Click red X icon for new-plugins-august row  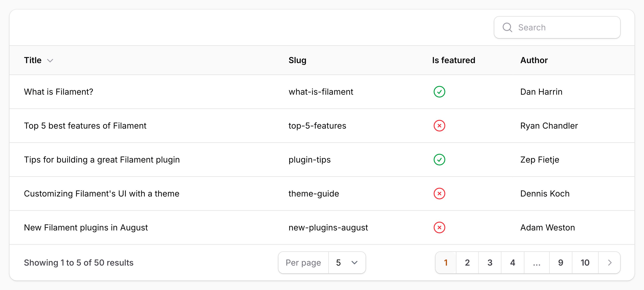tap(439, 228)
